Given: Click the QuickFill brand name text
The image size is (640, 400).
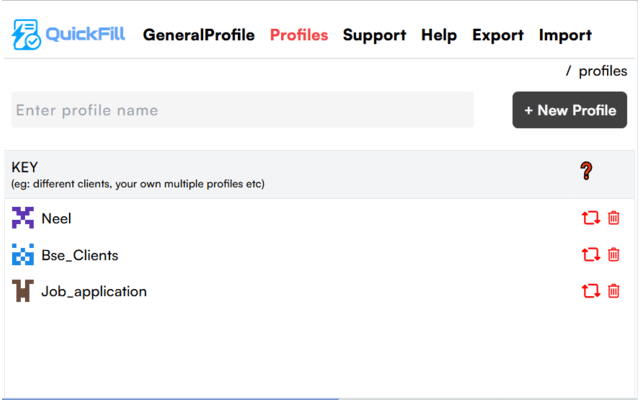Looking at the screenshot, I should (85, 33).
